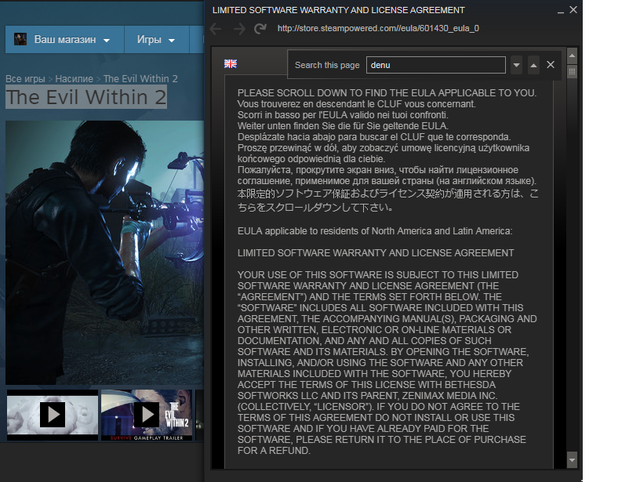The width and height of the screenshot is (640, 482).
Task: Reload the EULA page
Action: coord(260,29)
